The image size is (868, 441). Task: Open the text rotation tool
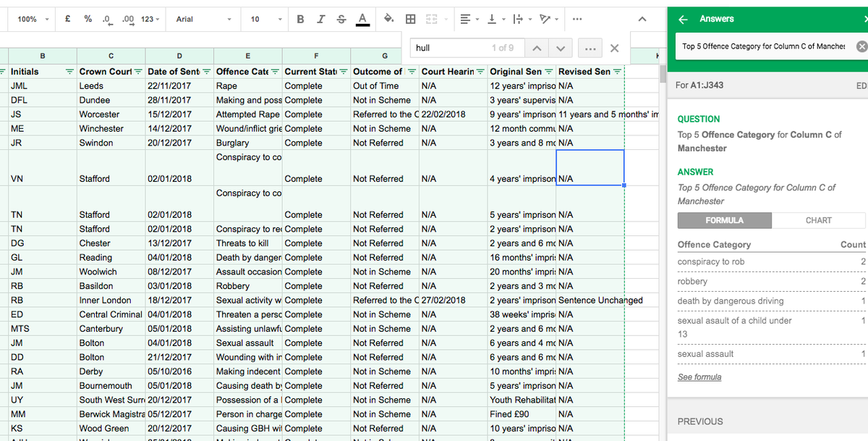(x=544, y=20)
